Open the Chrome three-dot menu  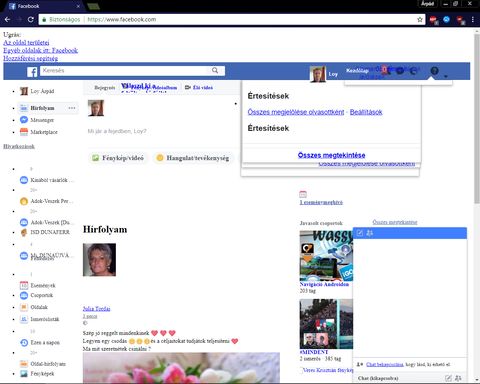473,20
